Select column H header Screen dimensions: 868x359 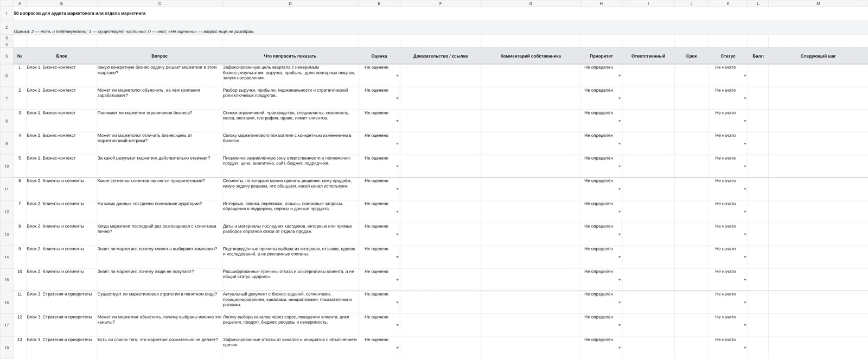(x=601, y=3)
